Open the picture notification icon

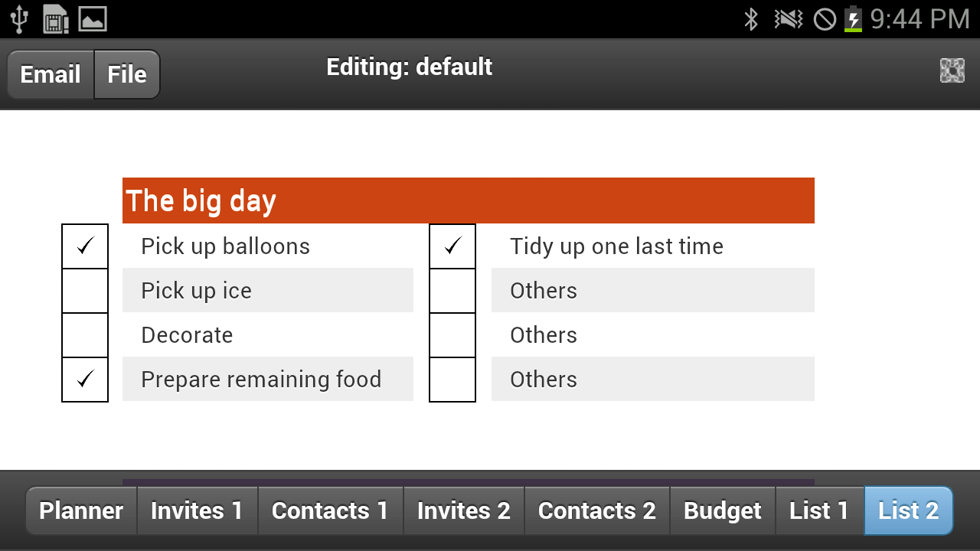click(x=93, y=18)
